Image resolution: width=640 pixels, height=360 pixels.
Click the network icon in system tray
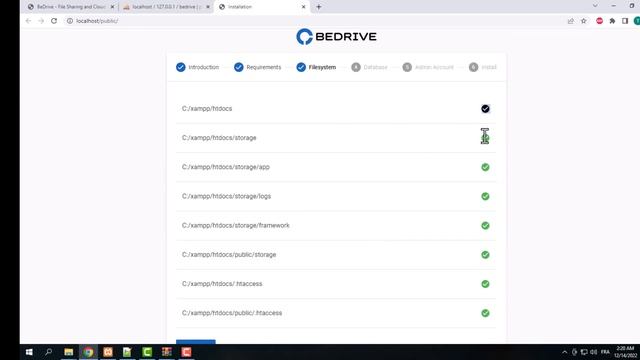pyautogui.click(x=584, y=352)
